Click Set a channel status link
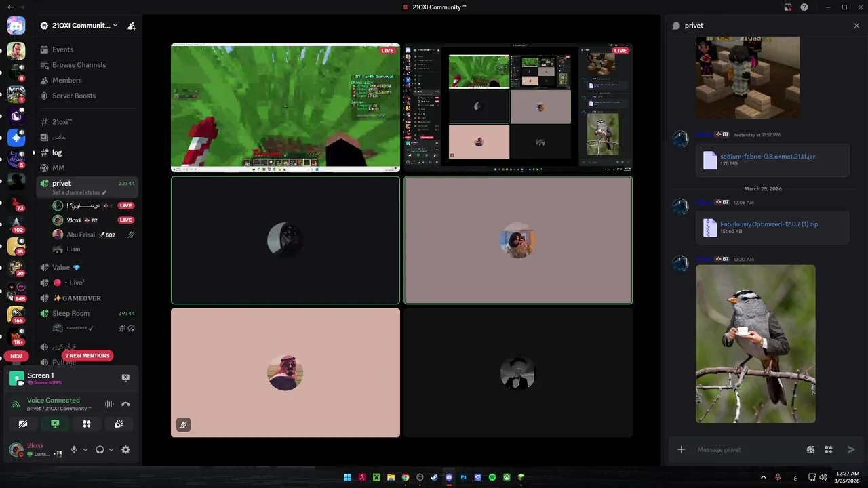The height and width of the screenshot is (488, 868). pos(79,192)
